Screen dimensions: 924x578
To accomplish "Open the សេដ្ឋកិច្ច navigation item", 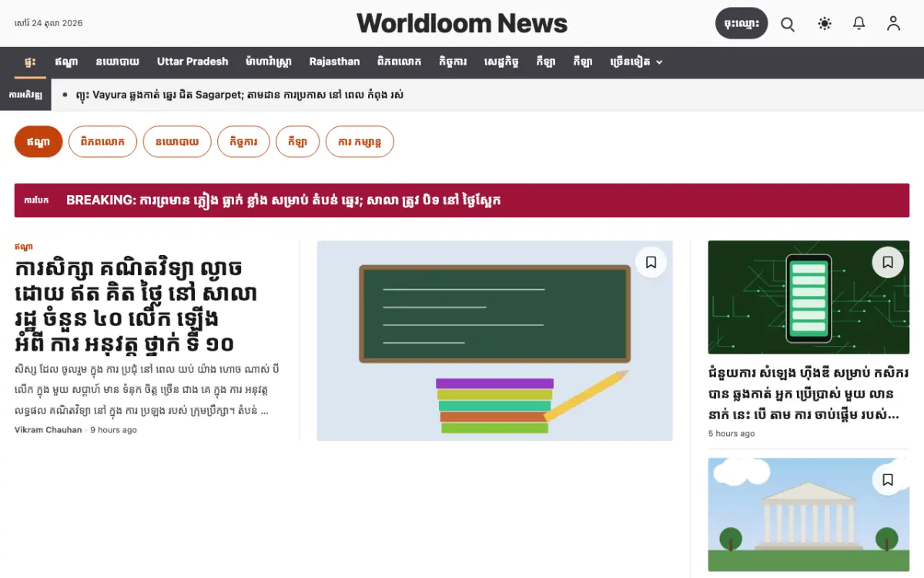I will [501, 62].
